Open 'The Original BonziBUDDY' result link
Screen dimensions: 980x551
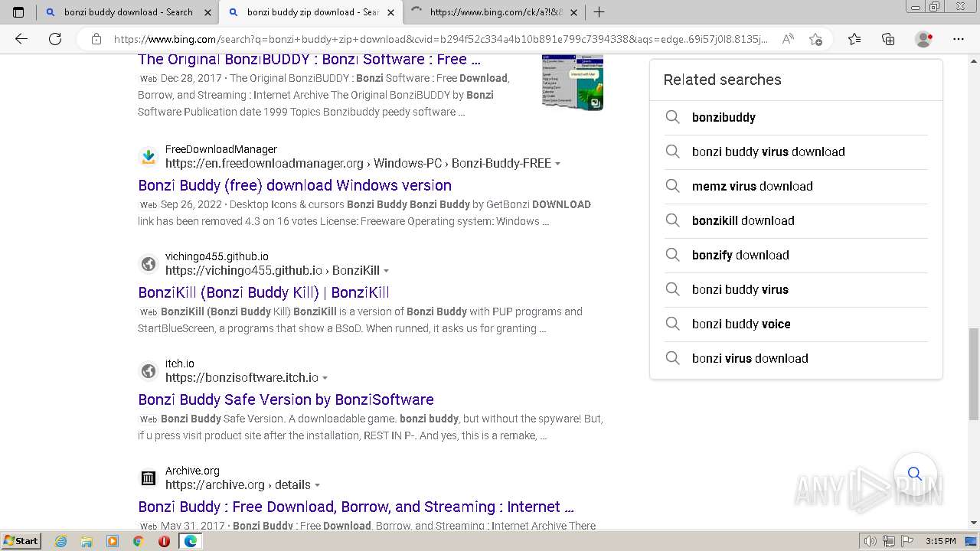309,60
